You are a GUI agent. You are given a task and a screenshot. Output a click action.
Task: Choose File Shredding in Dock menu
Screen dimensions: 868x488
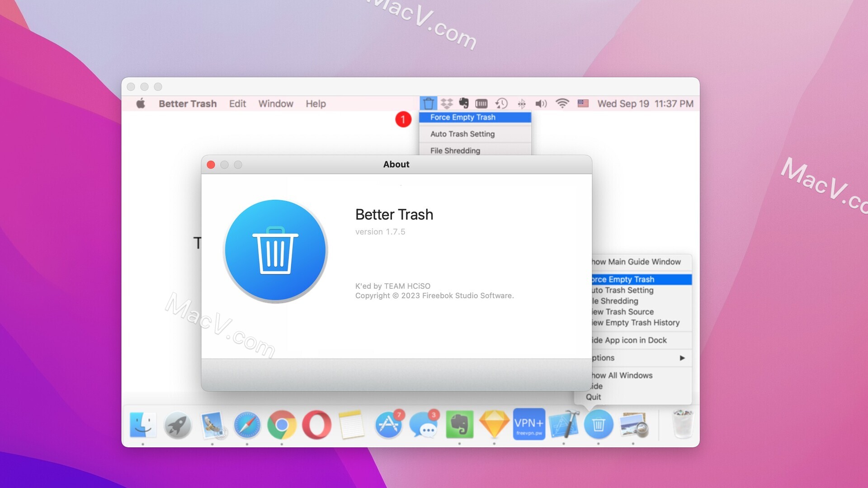[x=641, y=301]
